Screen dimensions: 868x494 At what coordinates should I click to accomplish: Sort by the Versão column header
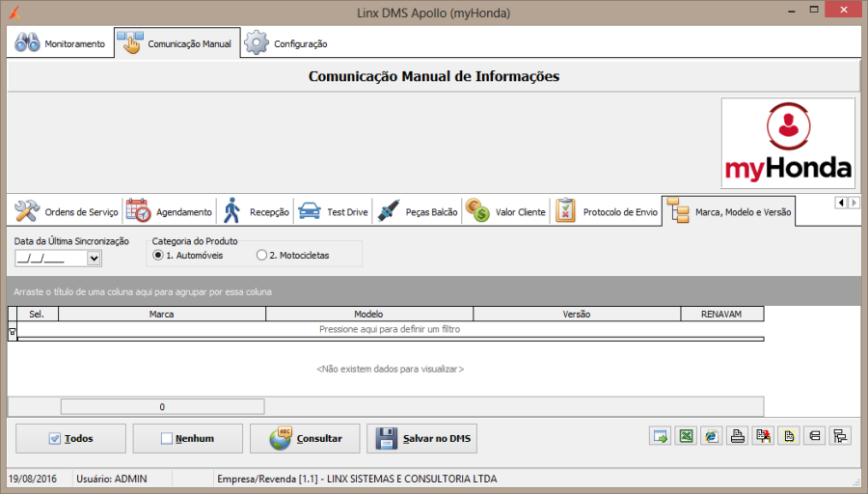pyautogui.click(x=577, y=314)
